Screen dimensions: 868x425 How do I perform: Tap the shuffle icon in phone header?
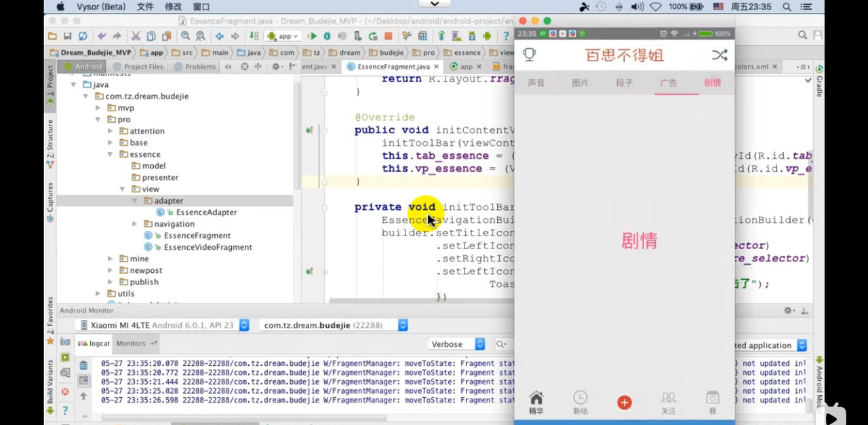click(x=719, y=55)
